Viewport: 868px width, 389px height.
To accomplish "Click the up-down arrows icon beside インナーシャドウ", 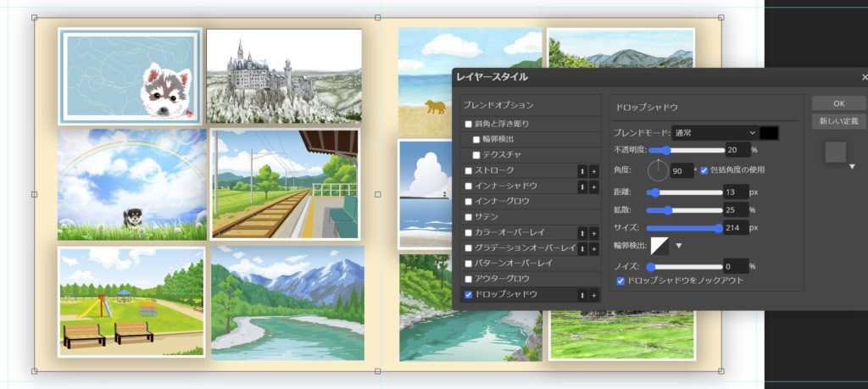I will click(x=582, y=186).
